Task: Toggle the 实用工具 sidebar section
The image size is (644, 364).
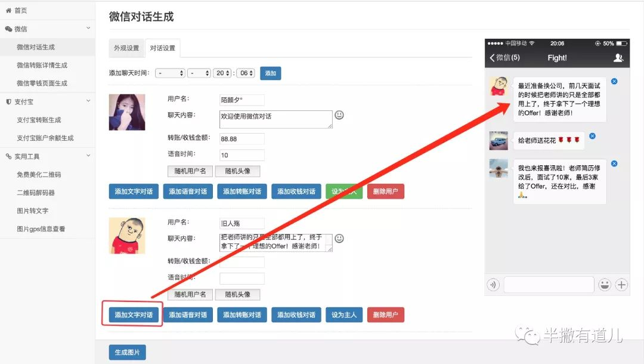Action: coord(88,156)
